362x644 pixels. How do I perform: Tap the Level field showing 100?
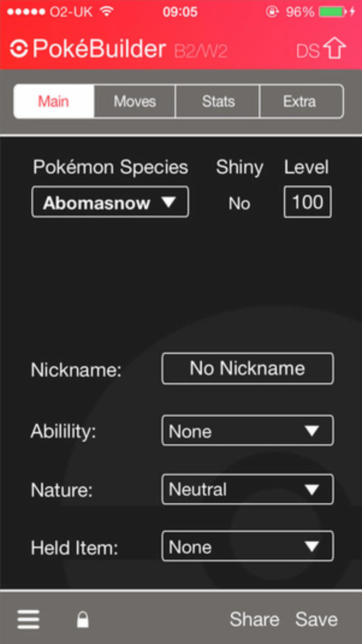pos(308,202)
